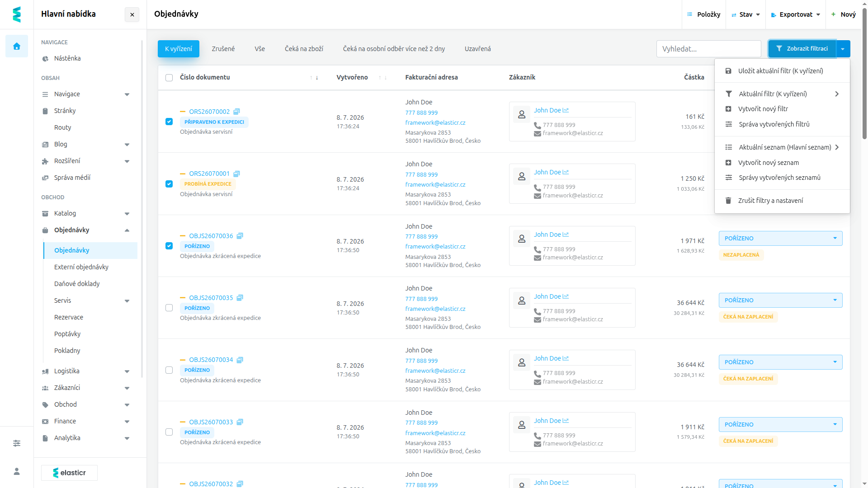Click the trash icon for Zrušit filtry a nastavení
Screen dimensions: 868x488
pos(728,201)
